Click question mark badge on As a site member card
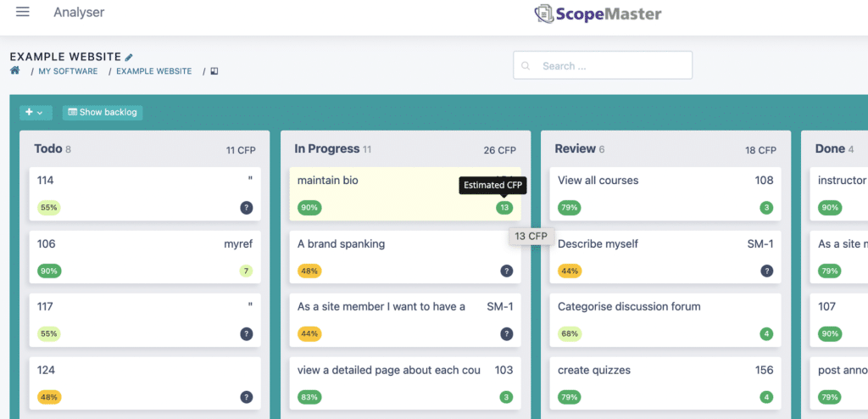This screenshot has width=868, height=419. pyautogui.click(x=507, y=334)
